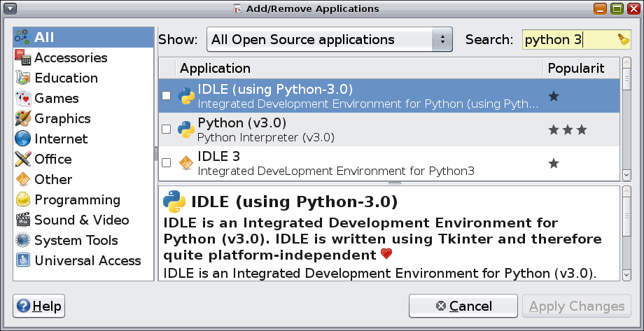Enable the Python (v3.0) checkbox
Viewport: 644px width, 331px height.
pyautogui.click(x=167, y=129)
